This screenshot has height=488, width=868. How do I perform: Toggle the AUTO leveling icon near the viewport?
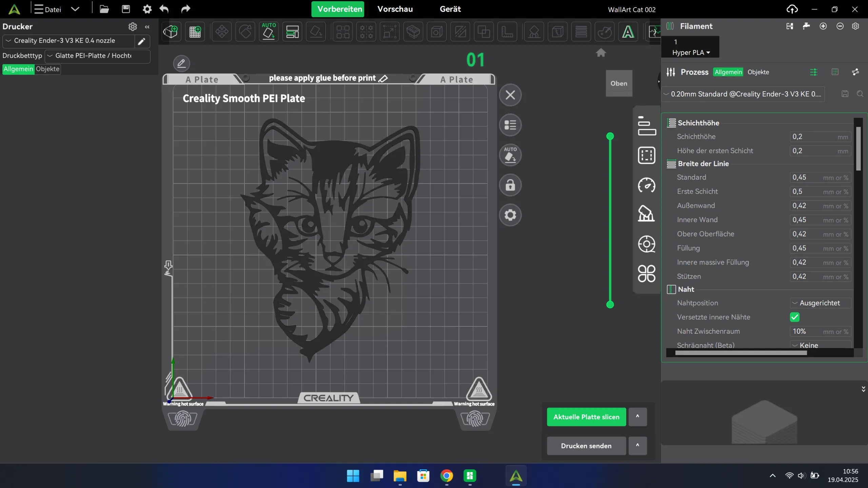(511, 155)
